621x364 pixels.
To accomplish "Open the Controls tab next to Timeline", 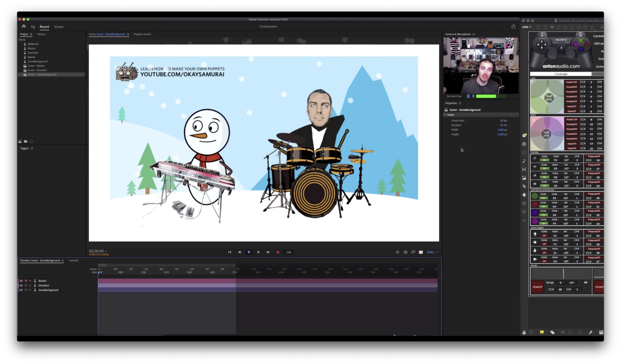I will pos(73,261).
